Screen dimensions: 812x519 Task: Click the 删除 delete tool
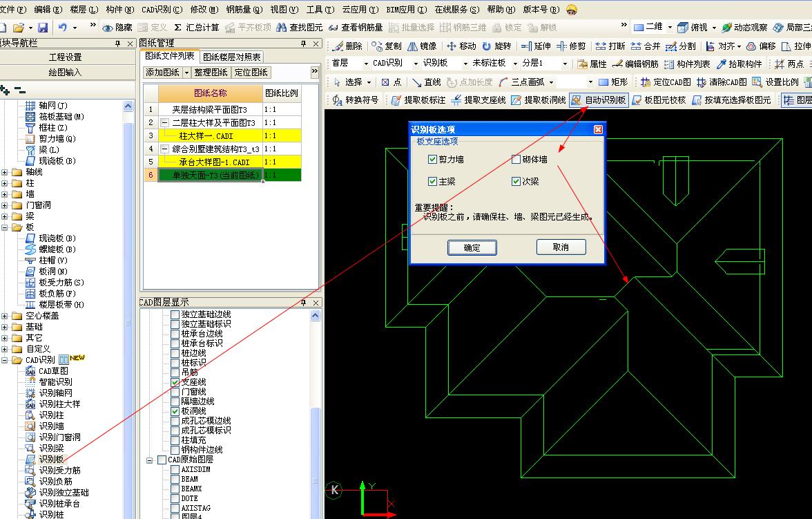tap(347, 46)
